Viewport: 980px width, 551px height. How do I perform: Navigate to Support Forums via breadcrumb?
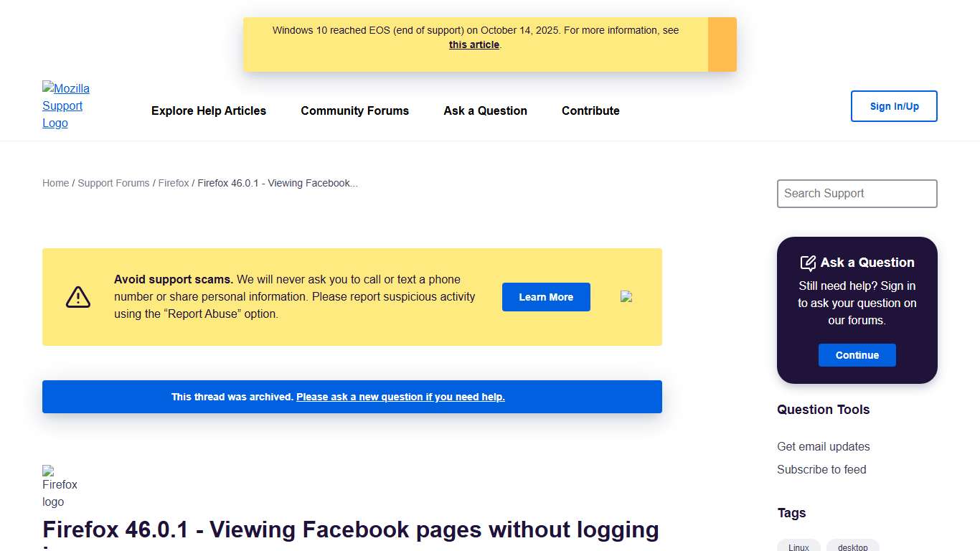(x=113, y=183)
